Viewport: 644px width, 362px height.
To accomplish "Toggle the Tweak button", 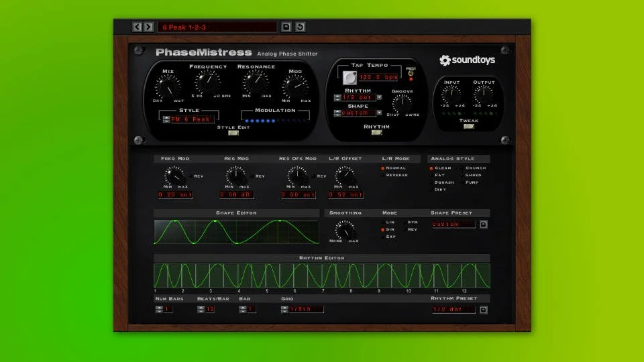I will coord(469,127).
